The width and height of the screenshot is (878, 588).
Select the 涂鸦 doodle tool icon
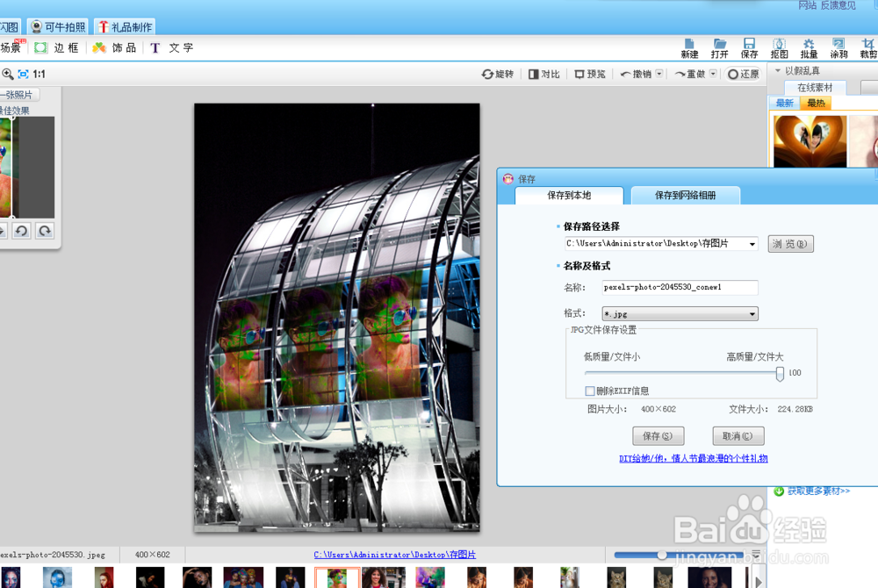(x=838, y=47)
